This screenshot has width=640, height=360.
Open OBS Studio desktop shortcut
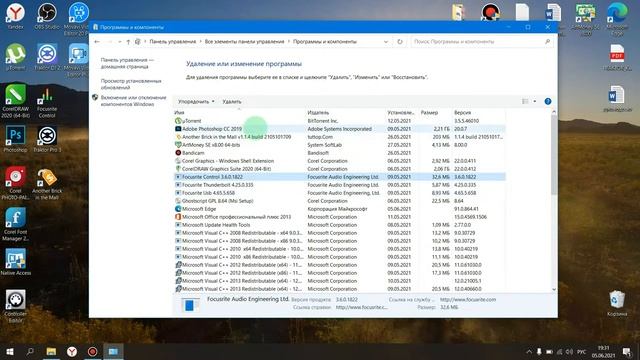47,16
